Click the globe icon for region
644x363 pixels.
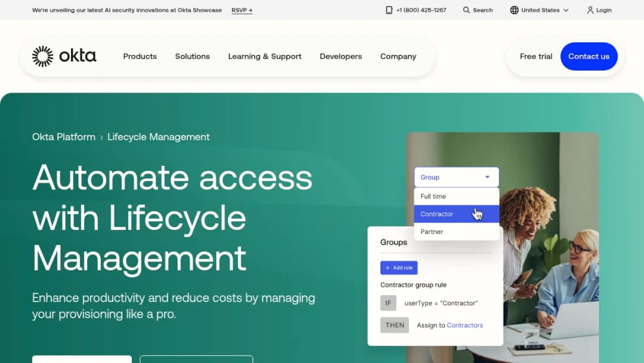click(514, 10)
